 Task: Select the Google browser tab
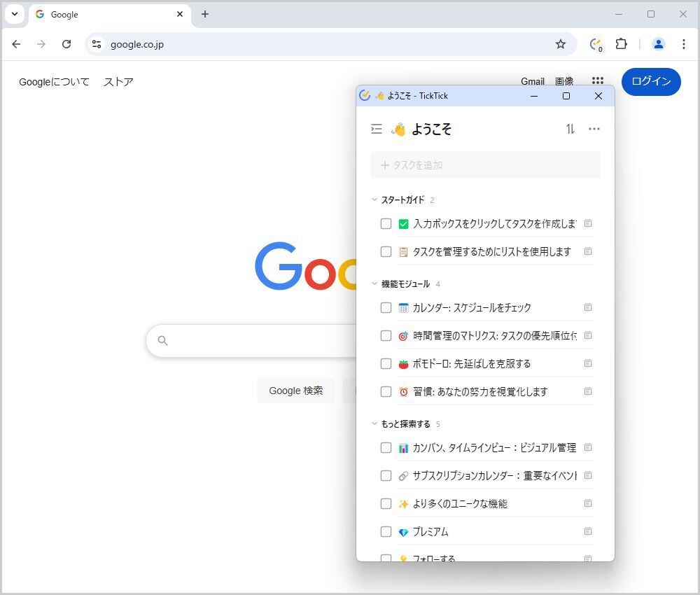110,14
